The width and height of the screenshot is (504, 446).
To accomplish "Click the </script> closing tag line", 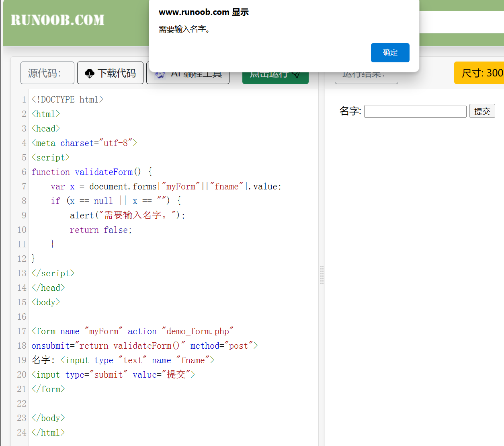I will click(x=53, y=273).
